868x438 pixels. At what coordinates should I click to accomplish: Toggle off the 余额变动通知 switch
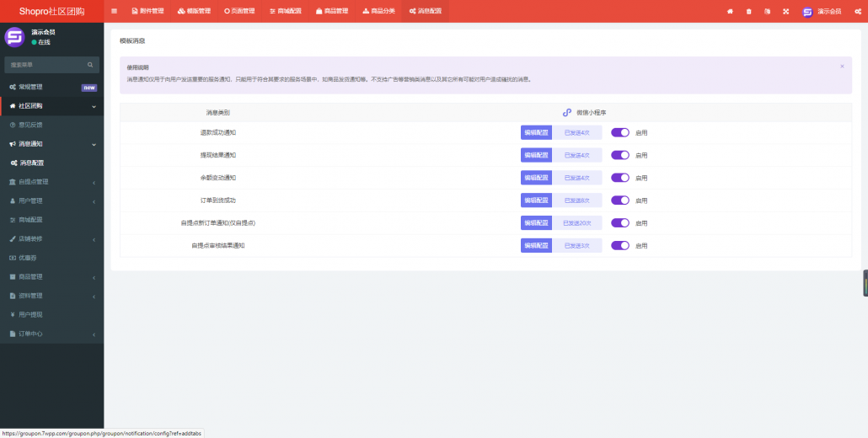620,178
